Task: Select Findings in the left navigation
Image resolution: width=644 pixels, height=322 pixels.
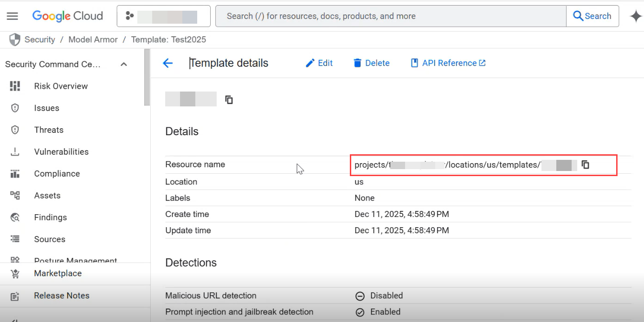Action: 51,217
